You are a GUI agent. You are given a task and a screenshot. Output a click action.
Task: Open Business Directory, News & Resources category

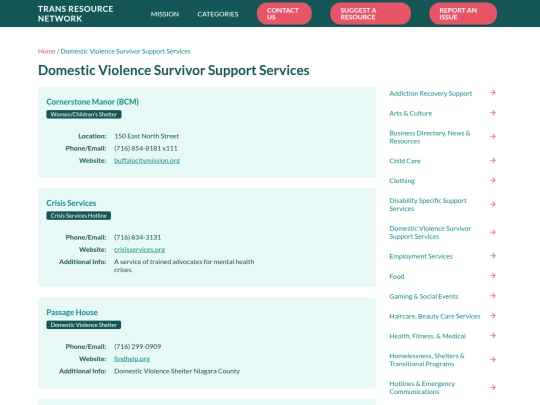pyautogui.click(x=430, y=137)
